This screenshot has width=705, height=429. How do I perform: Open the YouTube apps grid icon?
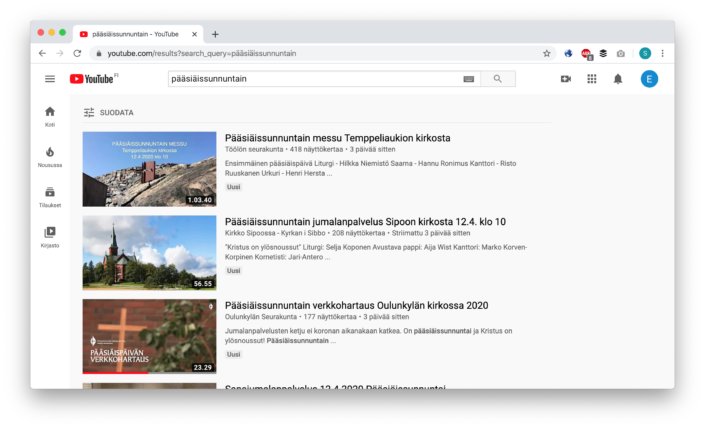pyautogui.click(x=592, y=79)
